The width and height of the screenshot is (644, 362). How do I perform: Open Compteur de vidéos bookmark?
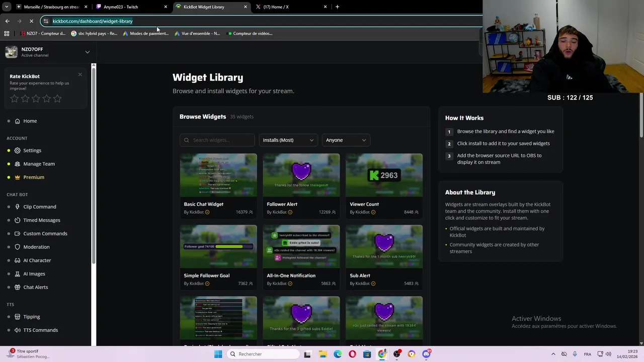click(x=250, y=34)
